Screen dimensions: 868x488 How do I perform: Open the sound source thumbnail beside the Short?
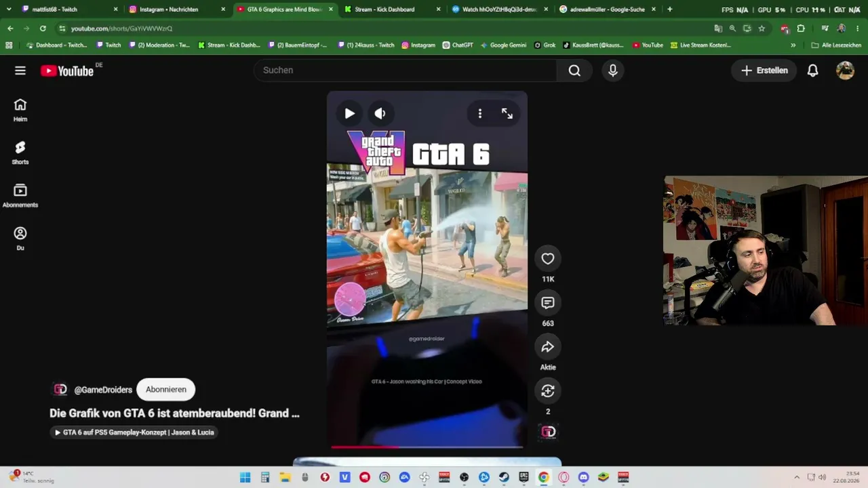[x=548, y=432]
